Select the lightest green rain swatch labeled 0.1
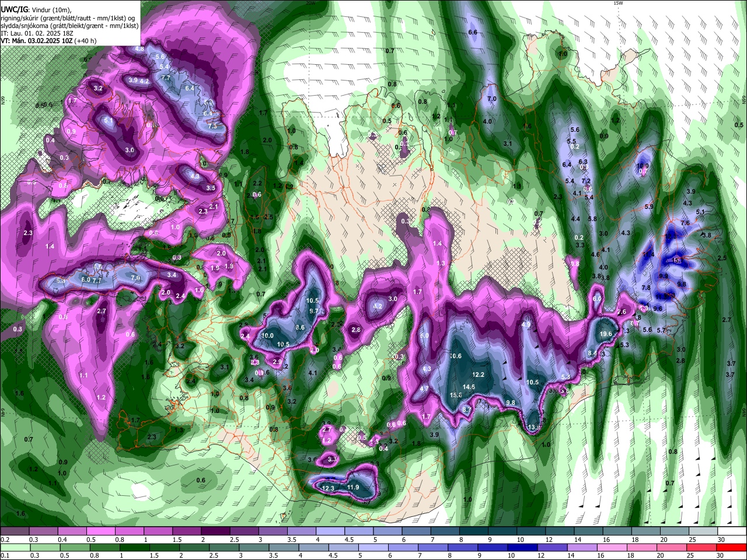Screen dimensions: 747x560 click(x=15, y=547)
